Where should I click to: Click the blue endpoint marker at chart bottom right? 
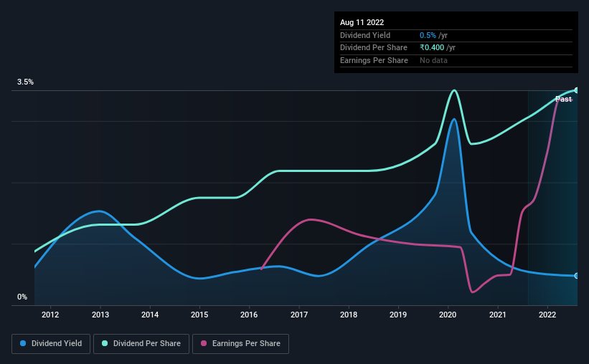[x=577, y=276]
